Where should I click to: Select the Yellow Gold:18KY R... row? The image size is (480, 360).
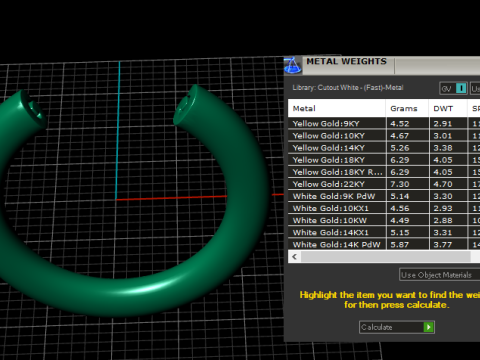point(384,172)
